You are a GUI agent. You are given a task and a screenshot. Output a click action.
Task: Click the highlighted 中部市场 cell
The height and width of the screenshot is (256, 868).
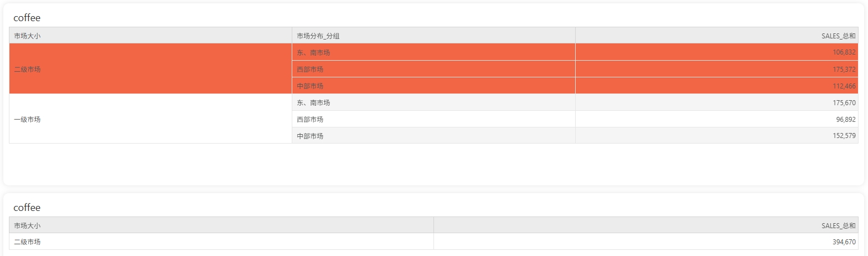point(310,86)
